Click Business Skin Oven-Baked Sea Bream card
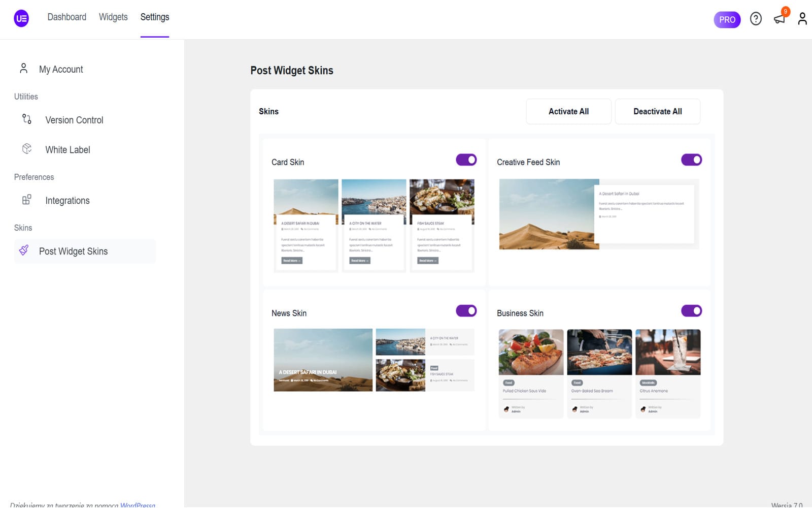 click(x=599, y=373)
